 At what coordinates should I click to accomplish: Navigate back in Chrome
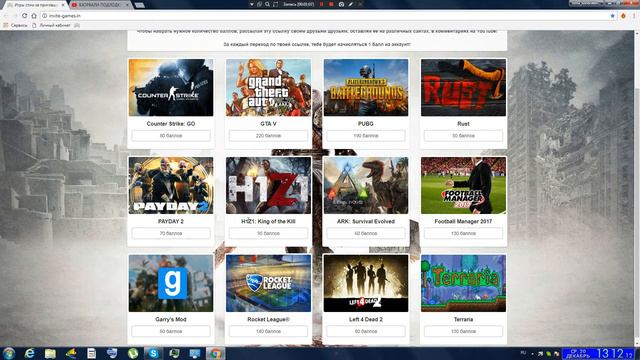(x=6, y=16)
